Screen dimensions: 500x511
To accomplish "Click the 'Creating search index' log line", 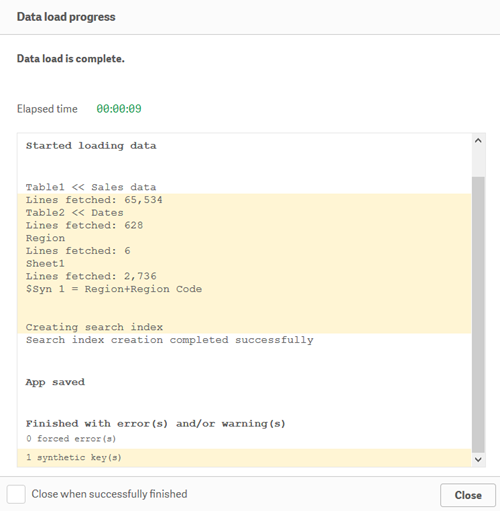I will (94, 327).
